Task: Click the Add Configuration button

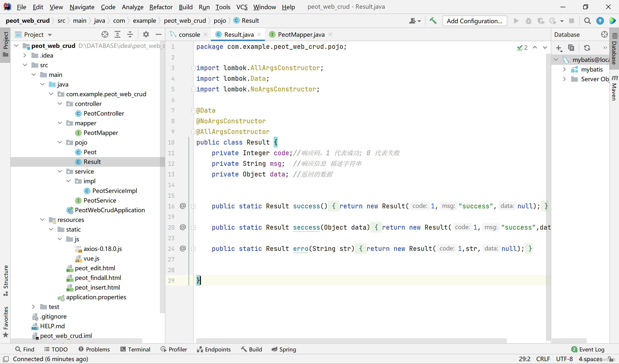Action: tap(474, 21)
